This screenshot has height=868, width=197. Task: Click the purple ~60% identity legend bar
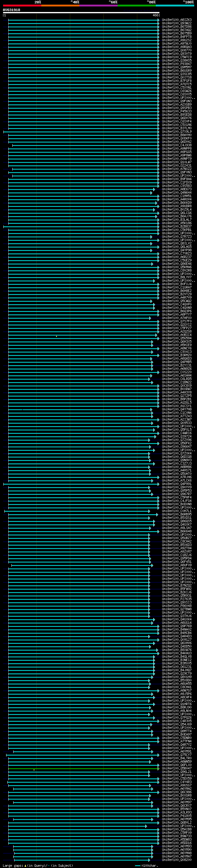[99, 6]
